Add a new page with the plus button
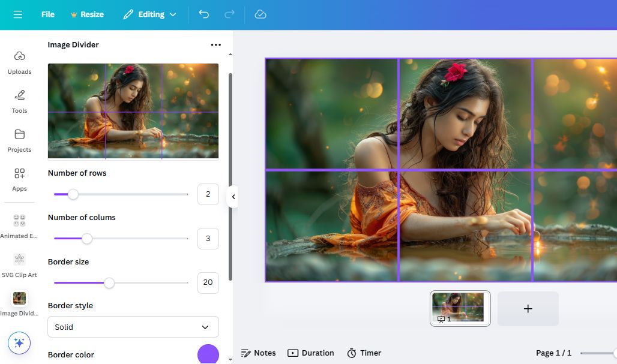This screenshot has height=364, width=617. point(528,308)
